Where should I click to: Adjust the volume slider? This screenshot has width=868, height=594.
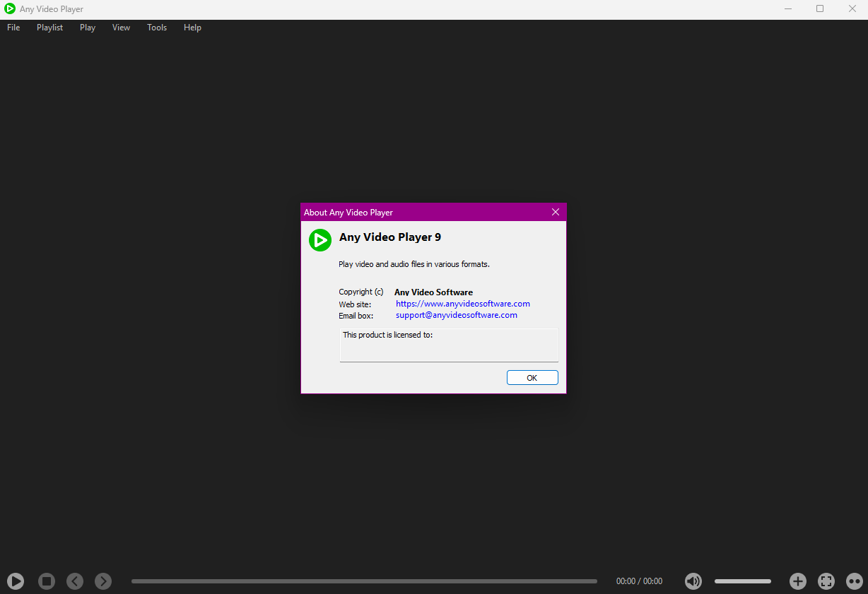coord(743,581)
